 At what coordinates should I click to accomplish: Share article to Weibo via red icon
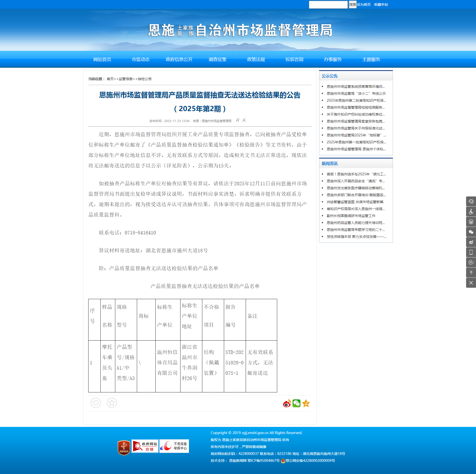click(x=287, y=404)
